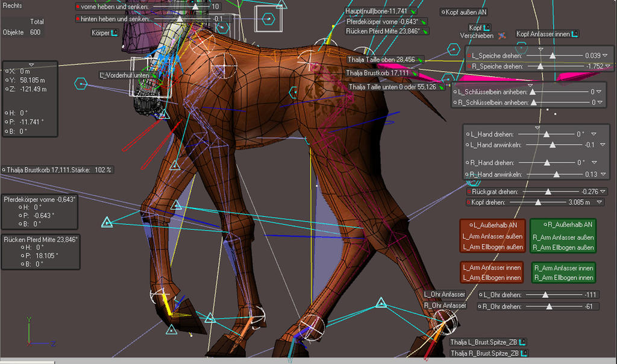
Task: Click the L_Hand anwinkeln slider handle
Action: pyautogui.click(x=553, y=145)
